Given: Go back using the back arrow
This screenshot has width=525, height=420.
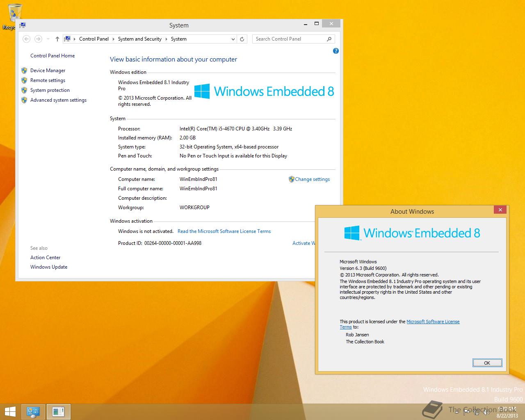Looking at the screenshot, I should click(26, 39).
